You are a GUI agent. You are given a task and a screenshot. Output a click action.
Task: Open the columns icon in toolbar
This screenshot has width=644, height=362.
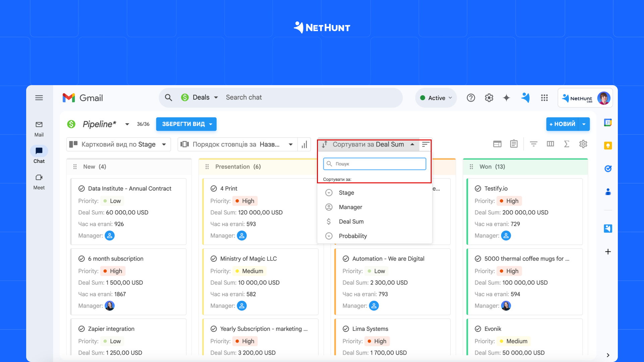[550, 144]
